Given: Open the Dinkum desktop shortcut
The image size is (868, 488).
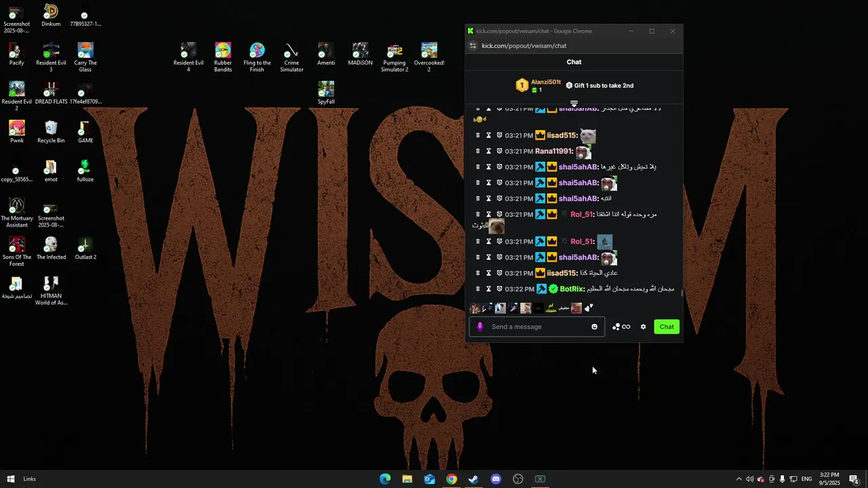Looking at the screenshot, I should point(51,16).
